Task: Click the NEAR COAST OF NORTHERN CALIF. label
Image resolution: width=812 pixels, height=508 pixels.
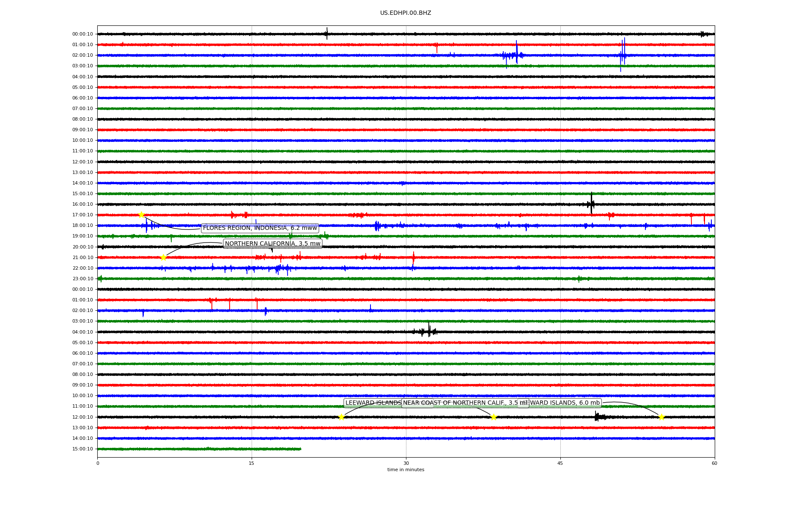Action: coord(469,403)
